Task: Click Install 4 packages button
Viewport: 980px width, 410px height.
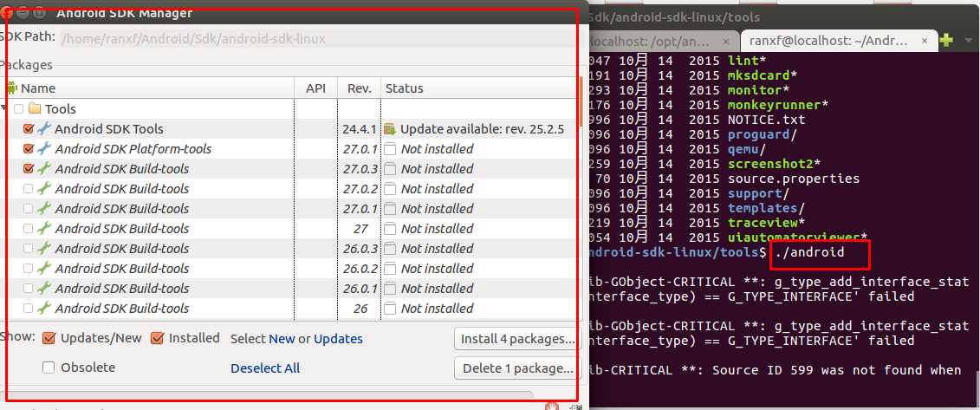Action: coord(517,339)
